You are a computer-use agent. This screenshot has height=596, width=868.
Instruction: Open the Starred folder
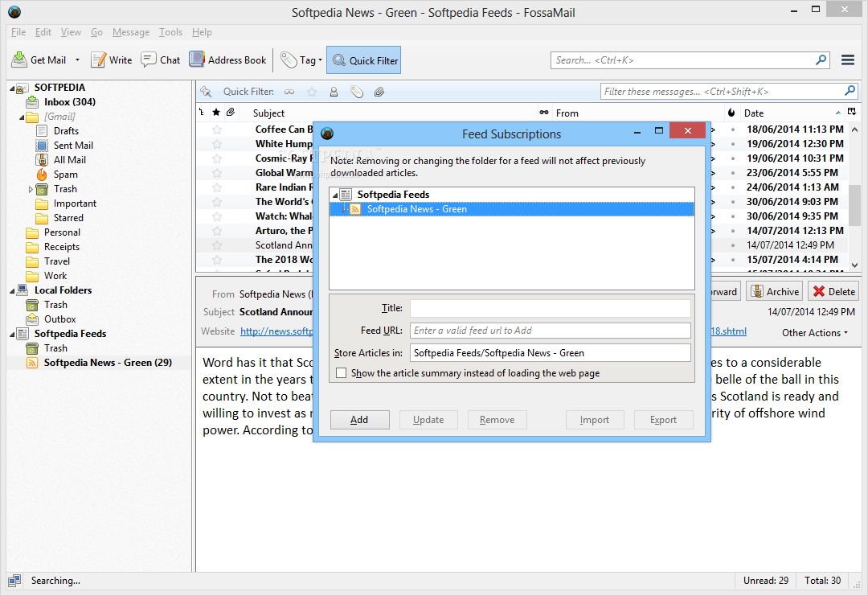click(x=68, y=218)
